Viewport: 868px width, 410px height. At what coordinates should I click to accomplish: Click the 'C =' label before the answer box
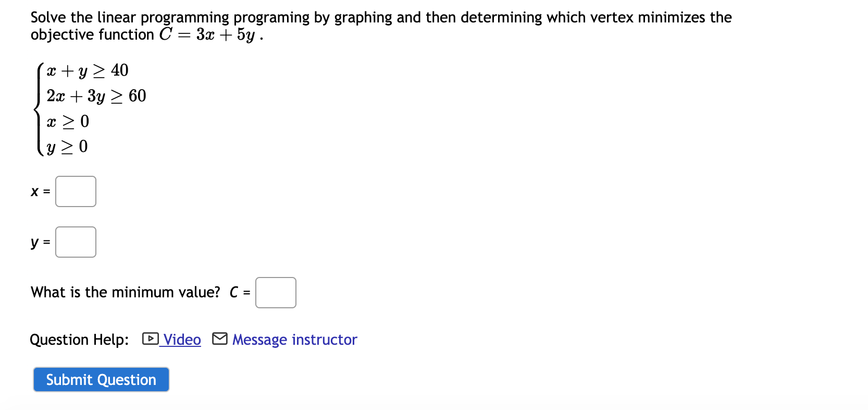click(x=240, y=292)
